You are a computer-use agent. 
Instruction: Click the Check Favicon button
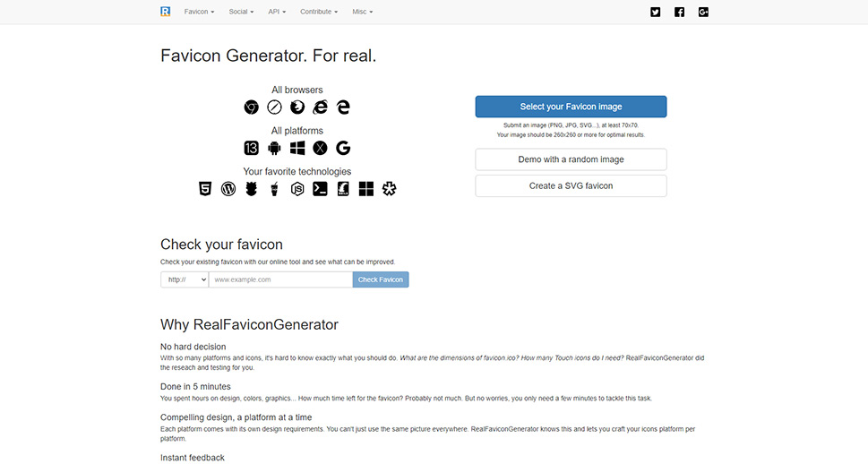[x=381, y=279]
